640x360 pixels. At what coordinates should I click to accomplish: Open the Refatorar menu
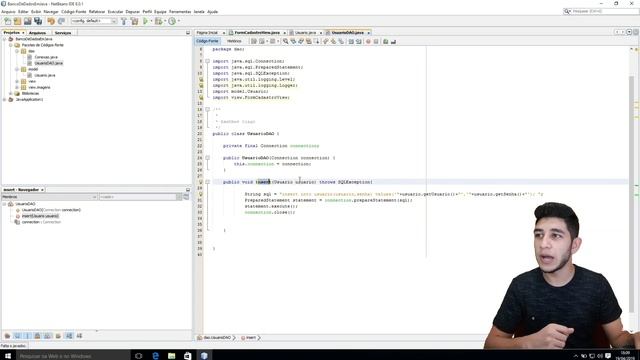(97, 12)
